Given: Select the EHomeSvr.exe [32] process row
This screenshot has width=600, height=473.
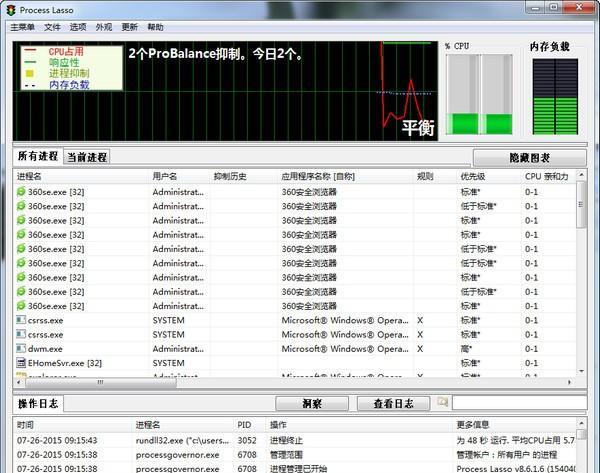Looking at the screenshot, I should pyautogui.click(x=295, y=363).
